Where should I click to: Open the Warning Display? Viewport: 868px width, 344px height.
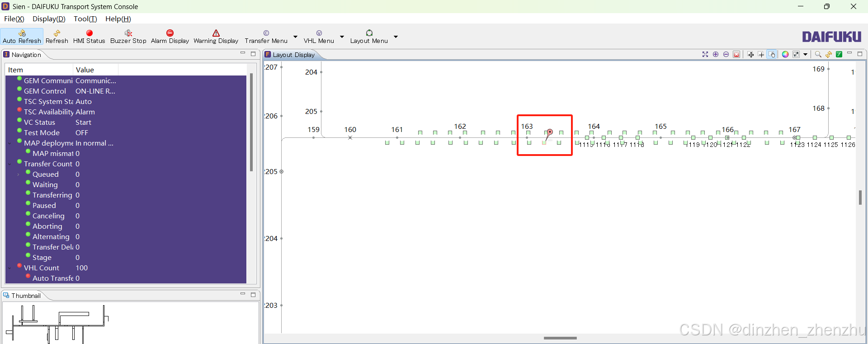pyautogui.click(x=216, y=36)
